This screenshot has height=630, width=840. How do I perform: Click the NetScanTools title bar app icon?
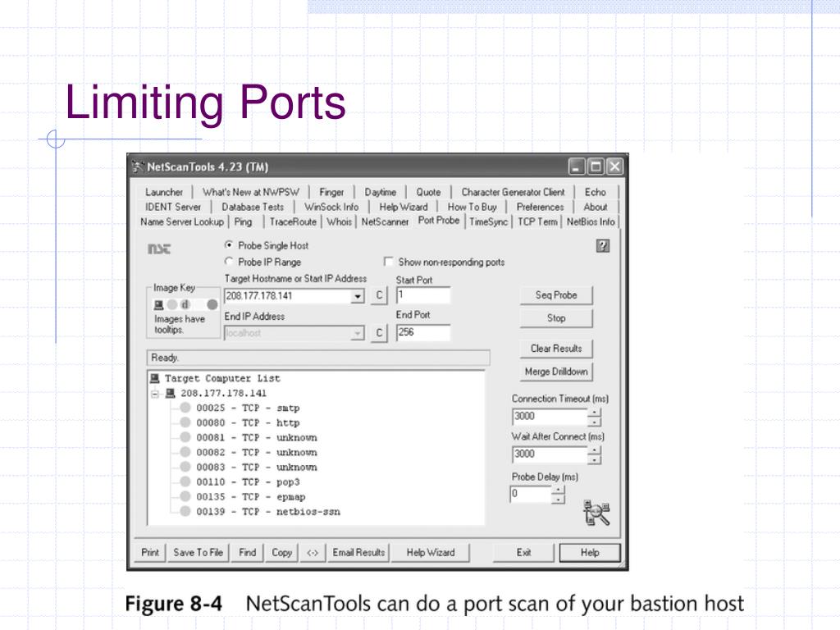pyautogui.click(x=138, y=167)
